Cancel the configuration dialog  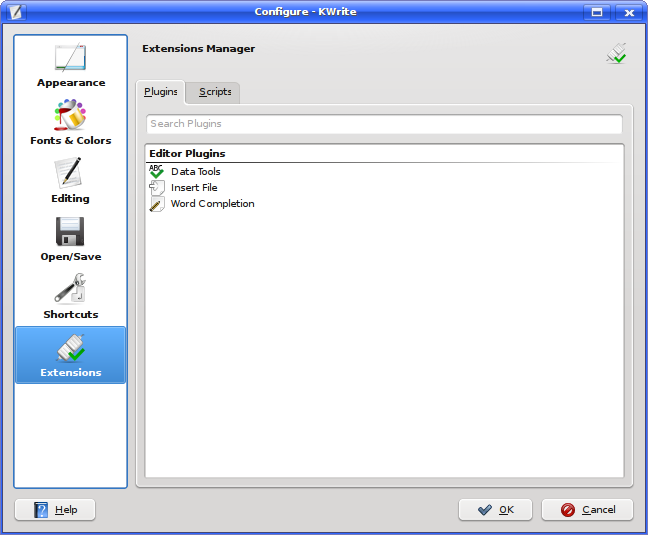tap(587, 510)
